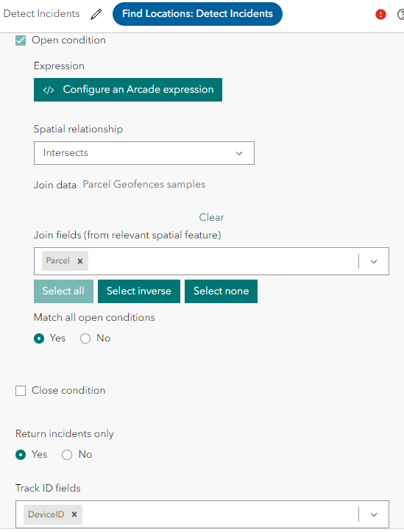Remove the Parcel field tag

point(80,261)
